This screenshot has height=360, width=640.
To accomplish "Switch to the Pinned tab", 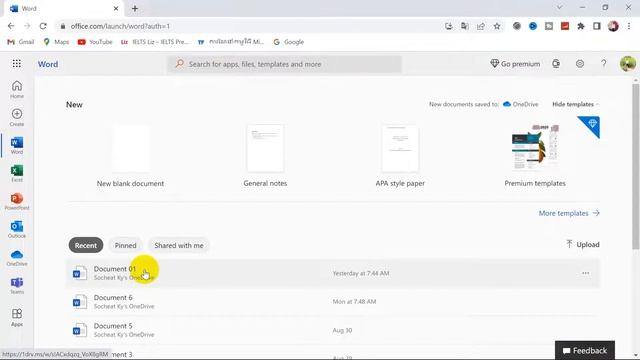I will 125,245.
